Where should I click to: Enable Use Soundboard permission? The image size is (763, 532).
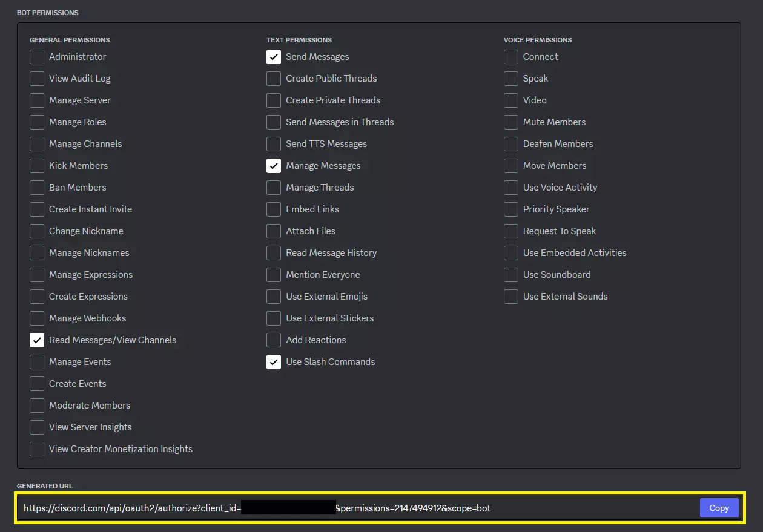click(x=511, y=275)
